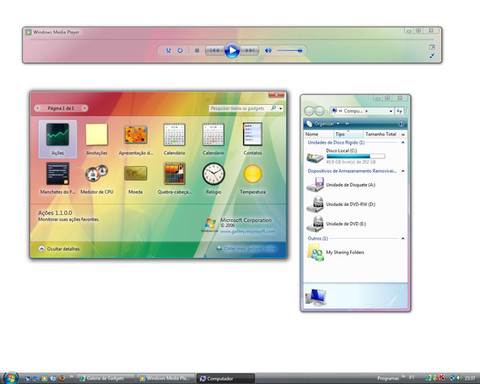Viewport: 480px width, 384px height.
Task: Select the second Calendário gadget with orange day
Action: coord(213,139)
